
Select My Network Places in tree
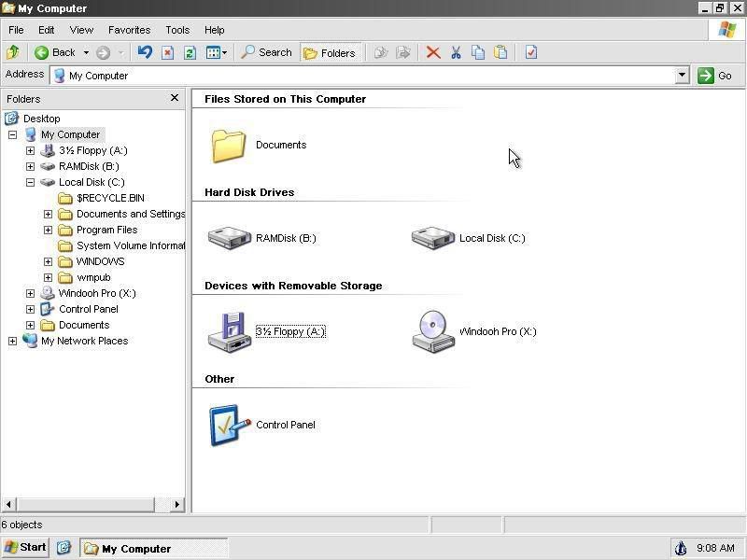(x=84, y=341)
